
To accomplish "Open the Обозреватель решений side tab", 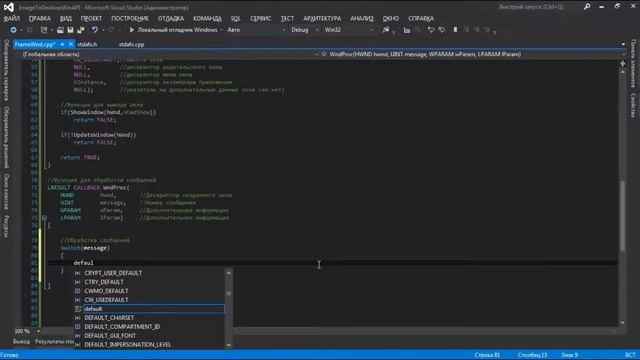I will [6, 137].
